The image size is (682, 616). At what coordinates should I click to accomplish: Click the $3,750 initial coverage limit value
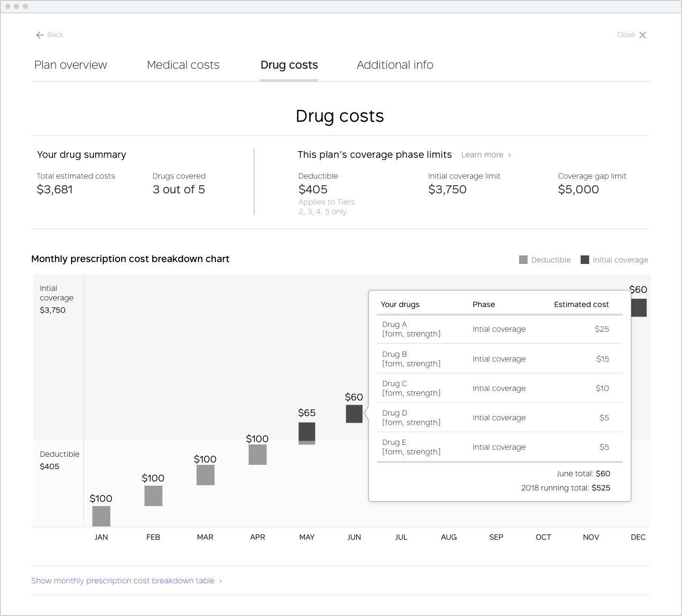(448, 190)
